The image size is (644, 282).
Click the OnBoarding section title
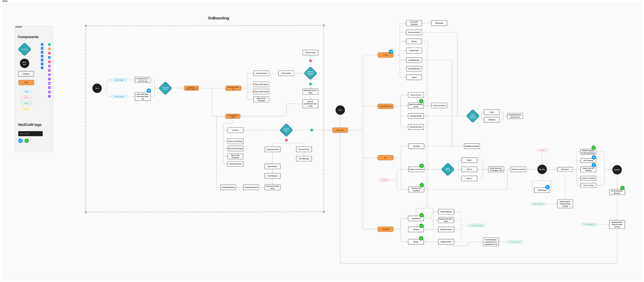pos(218,18)
